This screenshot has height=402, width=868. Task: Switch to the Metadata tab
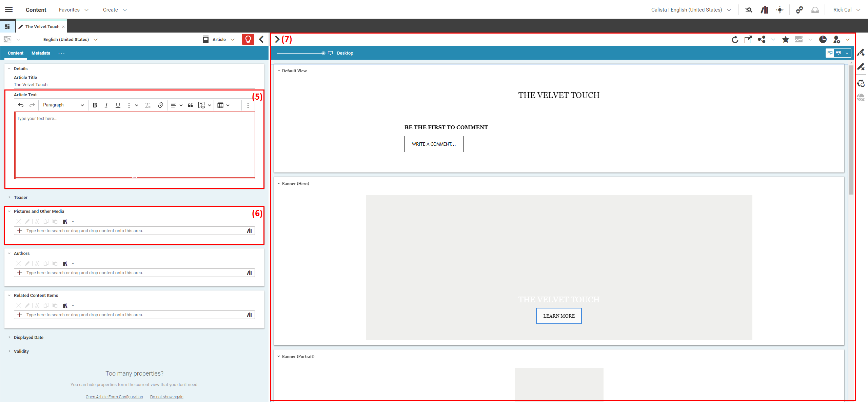pos(41,53)
